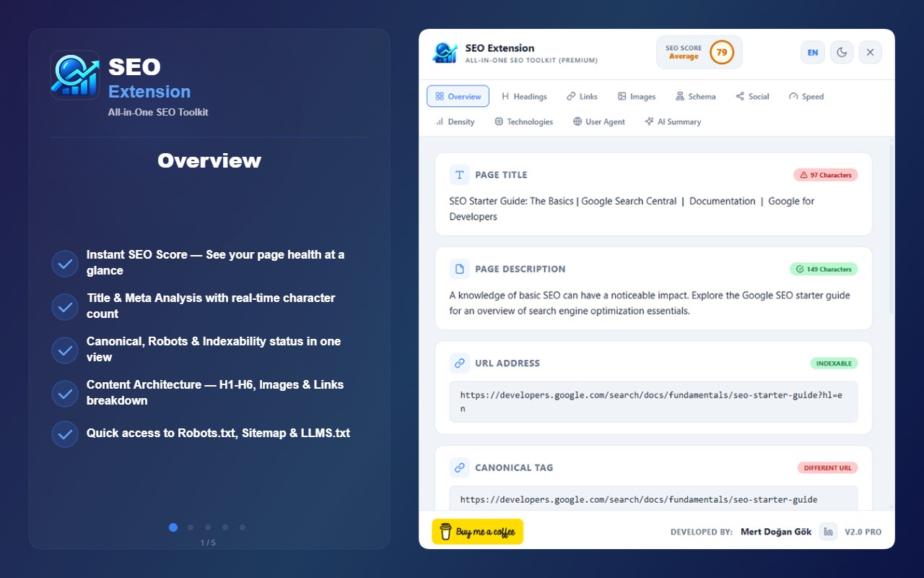Click the SEO score 79 circle
Image resolution: width=924 pixels, height=578 pixels.
721,52
